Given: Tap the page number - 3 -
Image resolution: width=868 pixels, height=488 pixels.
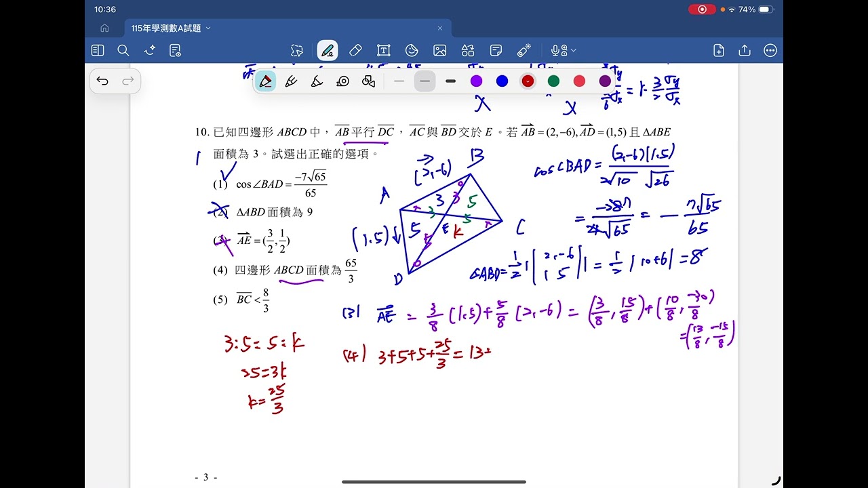Looking at the screenshot, I should [x=206, y=477].
